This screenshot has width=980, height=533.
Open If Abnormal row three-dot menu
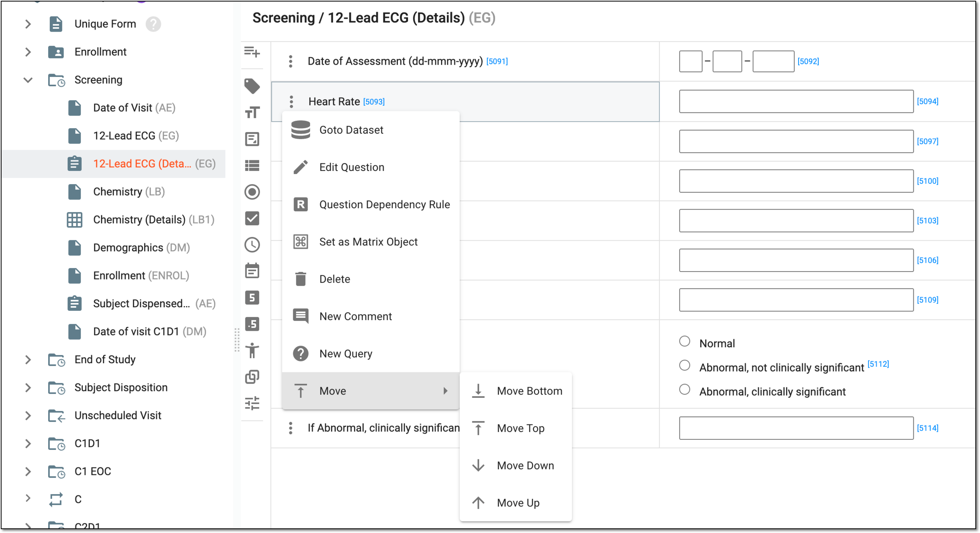click(290, 428)
